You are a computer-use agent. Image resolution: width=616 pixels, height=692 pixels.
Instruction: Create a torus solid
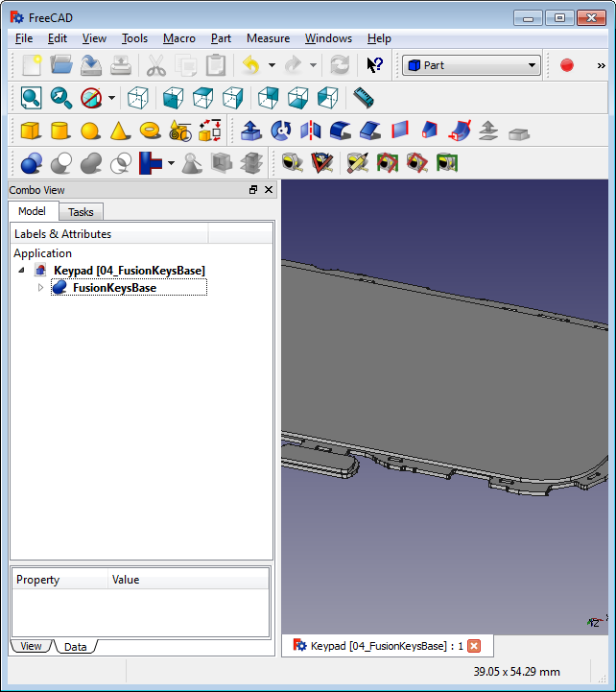coord(150,131)
